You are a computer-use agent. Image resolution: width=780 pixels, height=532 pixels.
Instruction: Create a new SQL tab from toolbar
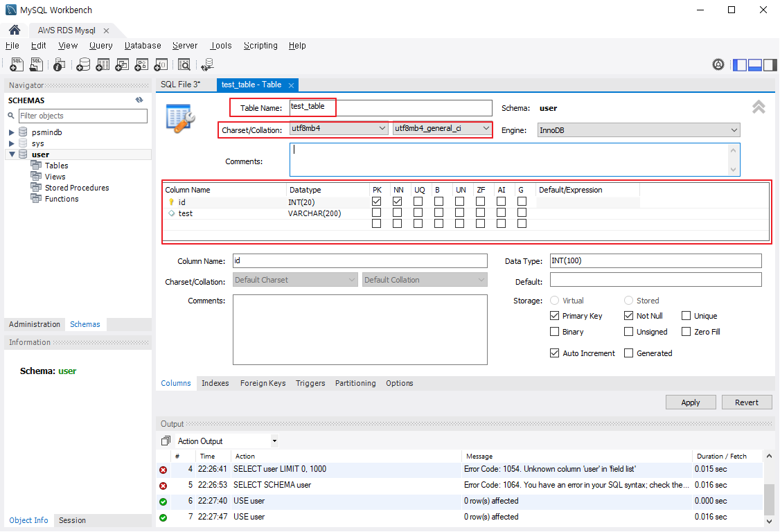pos(17,64)
